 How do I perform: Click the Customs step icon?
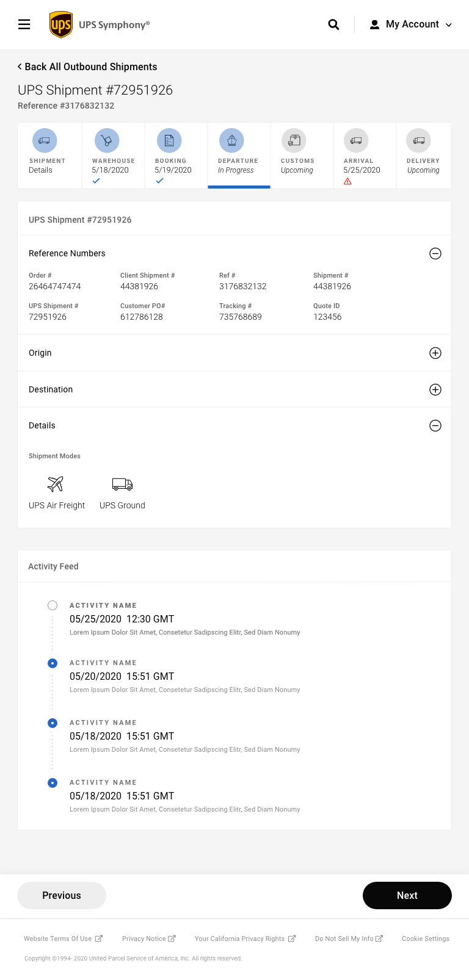tap(294, 140)
